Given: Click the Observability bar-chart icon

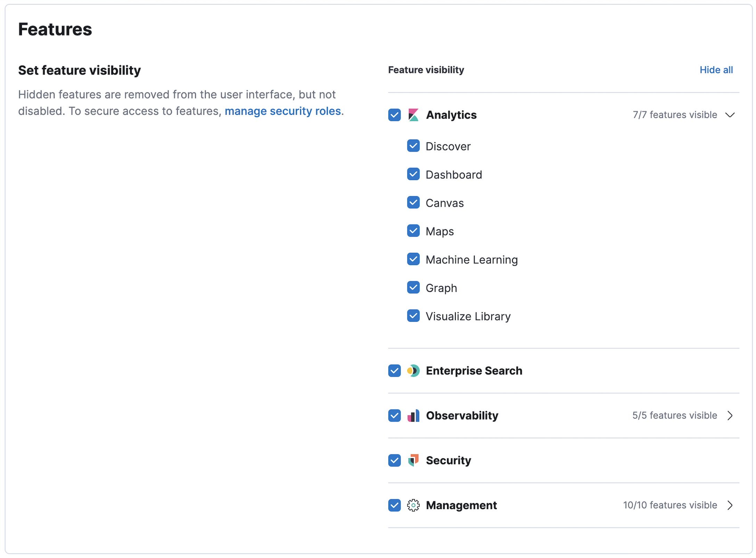Looking at the screenshot, I should [x=413, y=416].
